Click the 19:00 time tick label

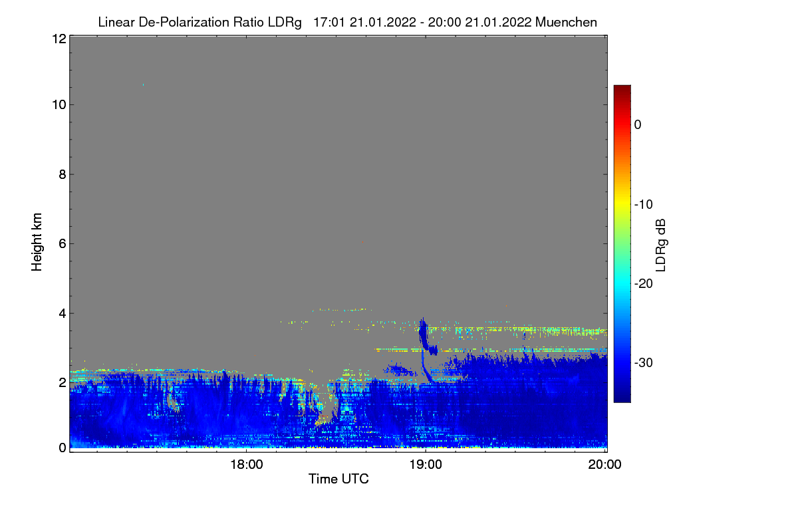(426, 465)
